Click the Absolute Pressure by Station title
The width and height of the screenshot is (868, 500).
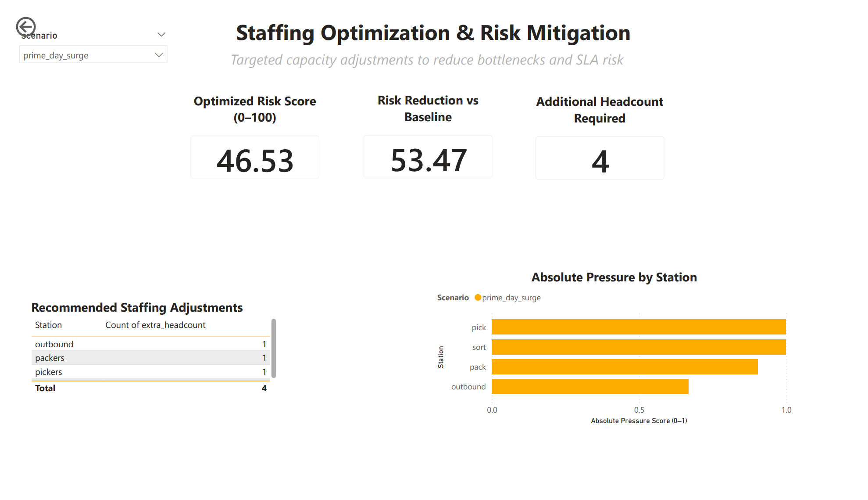click(614, 277)
